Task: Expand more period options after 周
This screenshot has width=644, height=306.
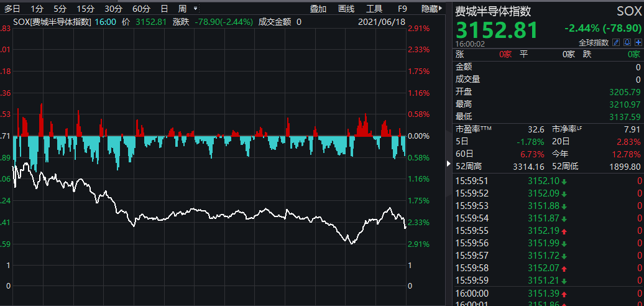Action: point(195,8)
